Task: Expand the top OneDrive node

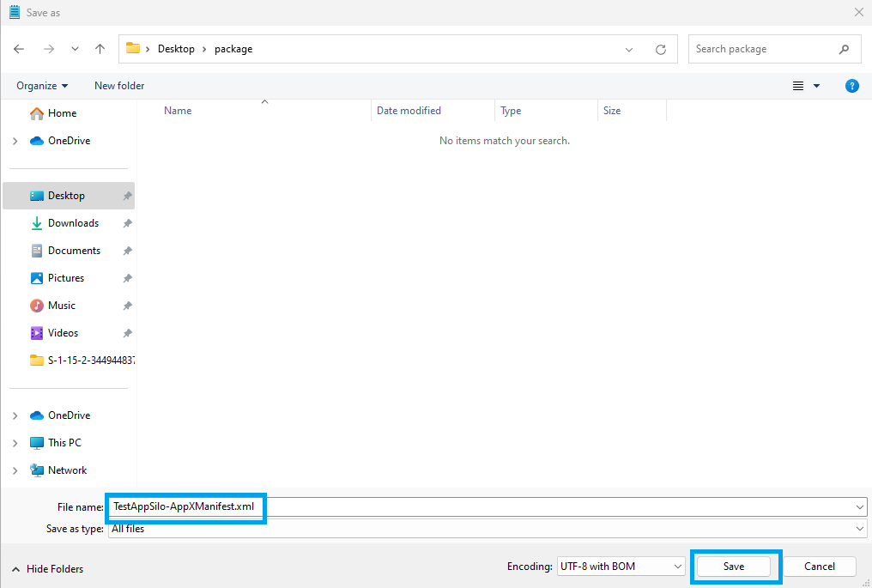Action: tap(15, 142)
